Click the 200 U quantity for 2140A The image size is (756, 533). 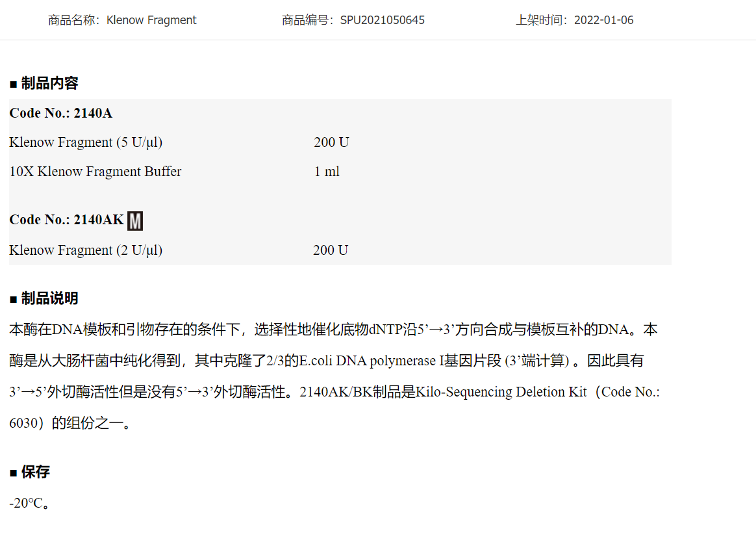331,142
